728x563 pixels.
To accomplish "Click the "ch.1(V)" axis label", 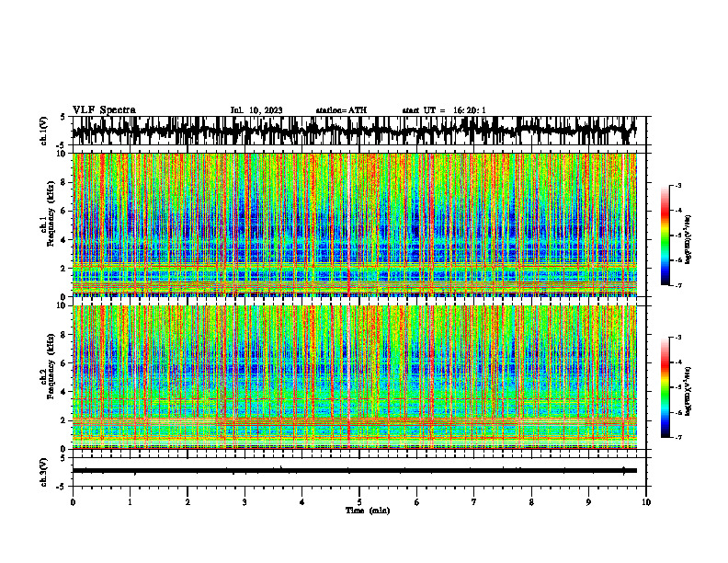I will pos(44,131).
